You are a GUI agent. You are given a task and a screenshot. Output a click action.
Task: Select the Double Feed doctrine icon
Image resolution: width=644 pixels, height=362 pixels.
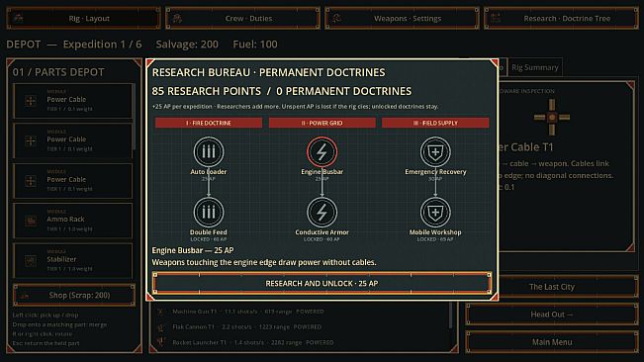(209, 213)
